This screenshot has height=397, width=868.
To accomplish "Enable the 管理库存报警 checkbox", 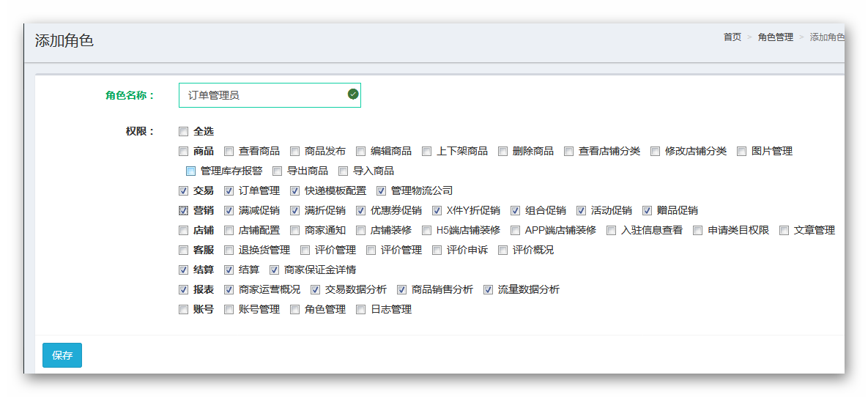I will click(x=191, y=171).
